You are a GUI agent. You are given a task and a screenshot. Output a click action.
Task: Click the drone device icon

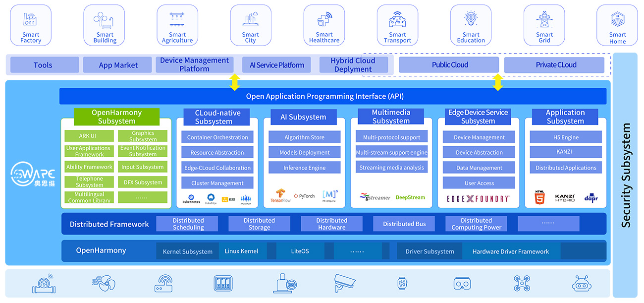pos(522,283)
